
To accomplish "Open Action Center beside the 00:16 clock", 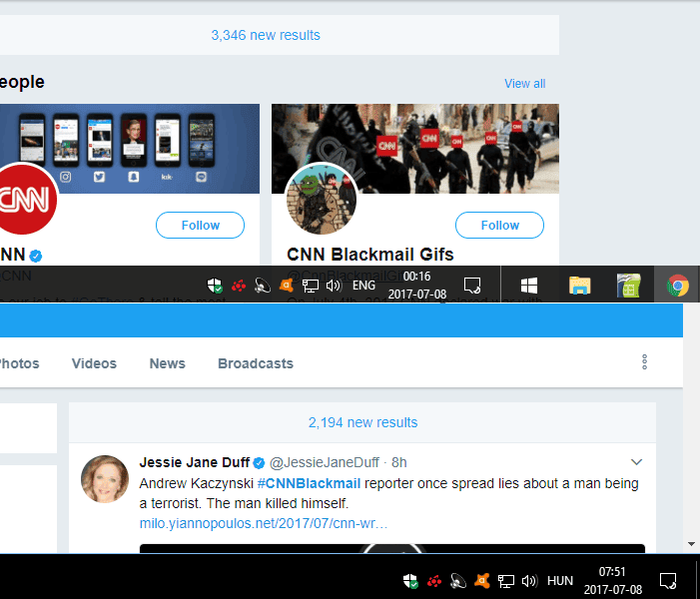I will pyautogui.click(x=472, y=285).
